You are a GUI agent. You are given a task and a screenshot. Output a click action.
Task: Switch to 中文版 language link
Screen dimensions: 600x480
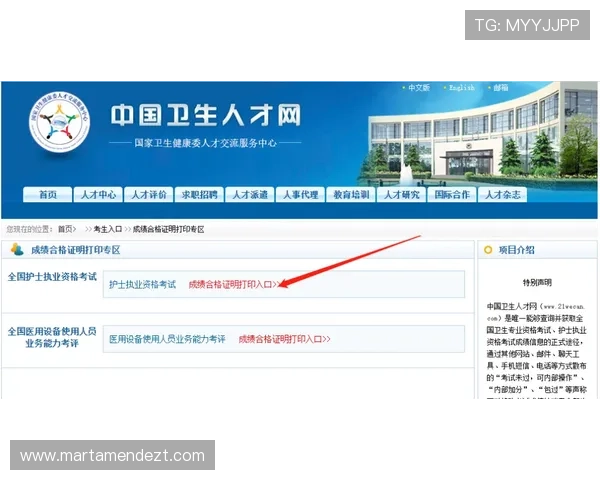tap(419, 88)
